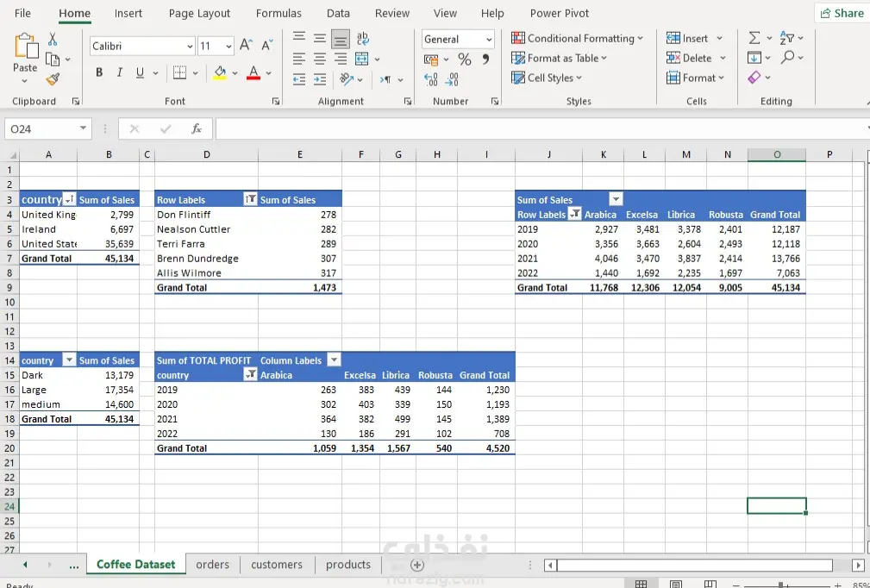Open Row Labels filter in cell D3
Viewport: 870px width, 588px height.
tap(250, 199)
